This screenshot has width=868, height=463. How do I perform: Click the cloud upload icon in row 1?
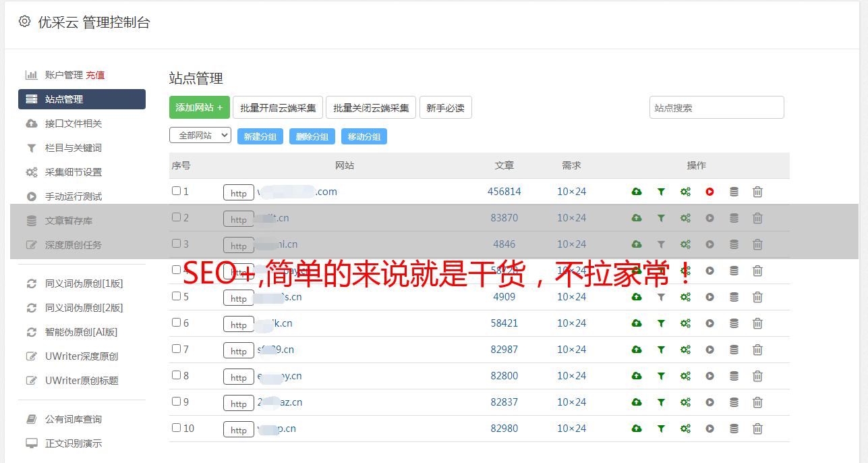coord(637,192)
